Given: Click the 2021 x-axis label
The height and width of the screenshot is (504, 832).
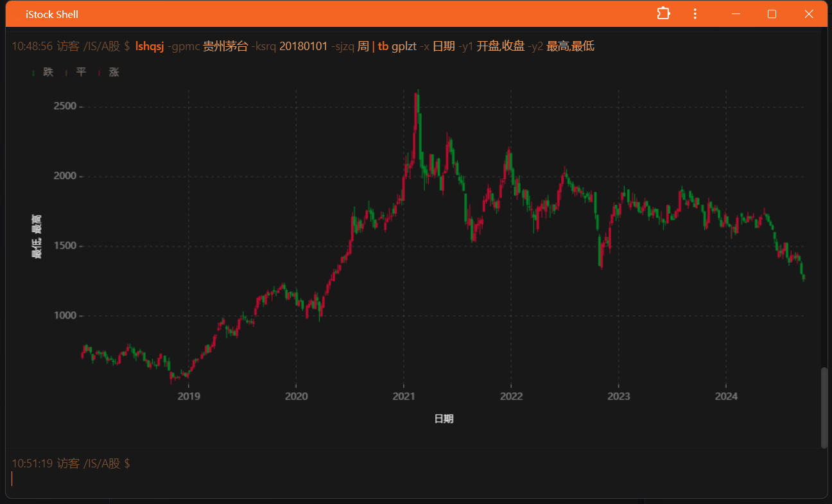Looking at the screenshot, I should click(403, 396).
